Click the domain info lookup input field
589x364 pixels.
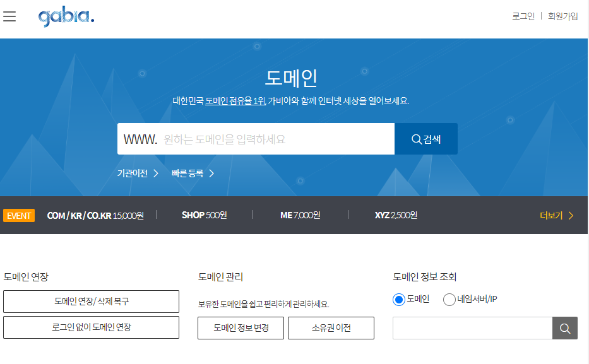[473, 328]
